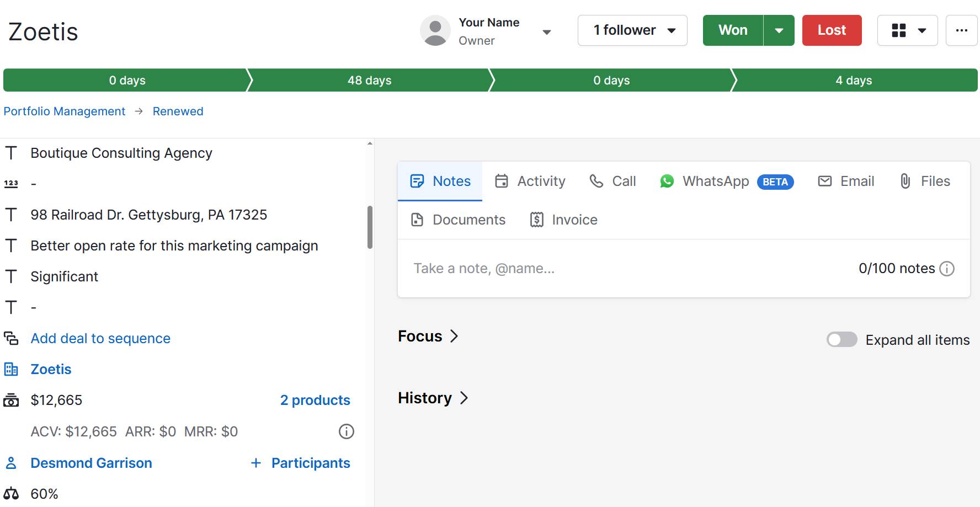Click Add deal to sequence link
This screenshot has height=507, width=980.
pos(100,338)
